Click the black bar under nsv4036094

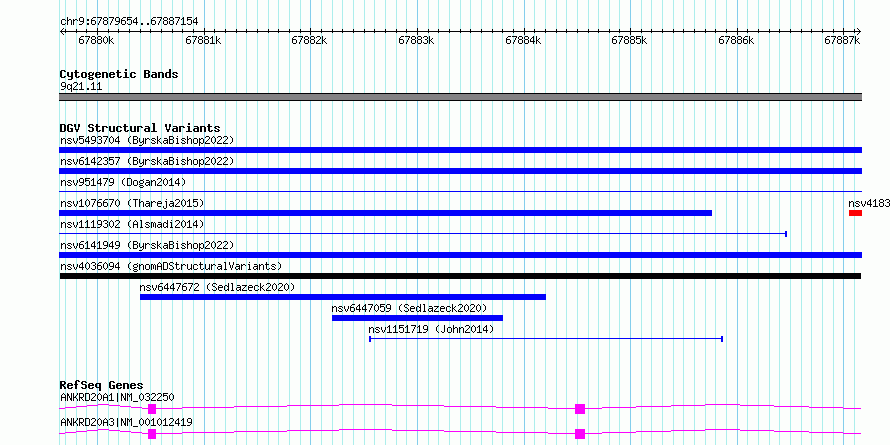(460, 276)
